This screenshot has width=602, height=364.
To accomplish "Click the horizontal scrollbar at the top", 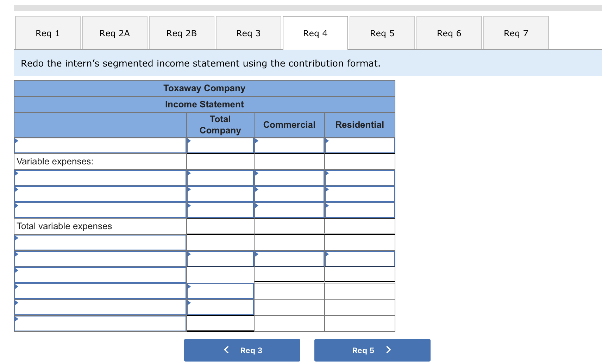I will pos(301,6).
